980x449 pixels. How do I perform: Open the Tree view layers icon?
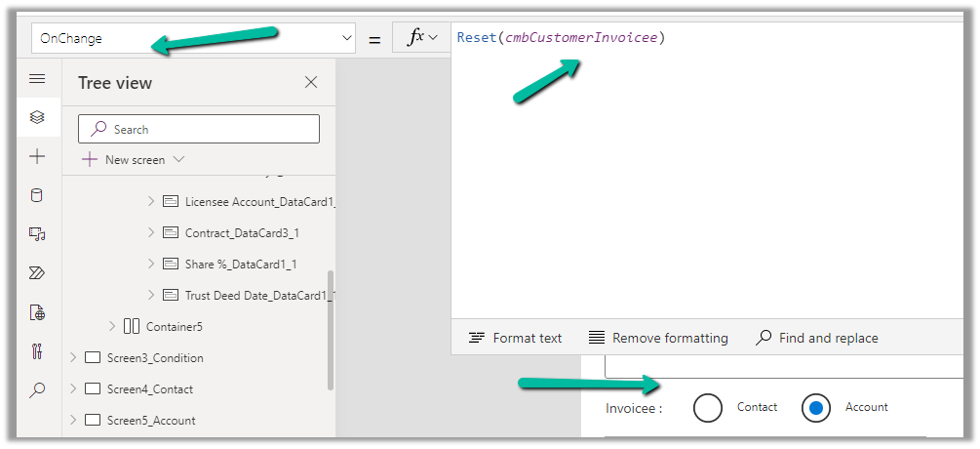point(37,117)
